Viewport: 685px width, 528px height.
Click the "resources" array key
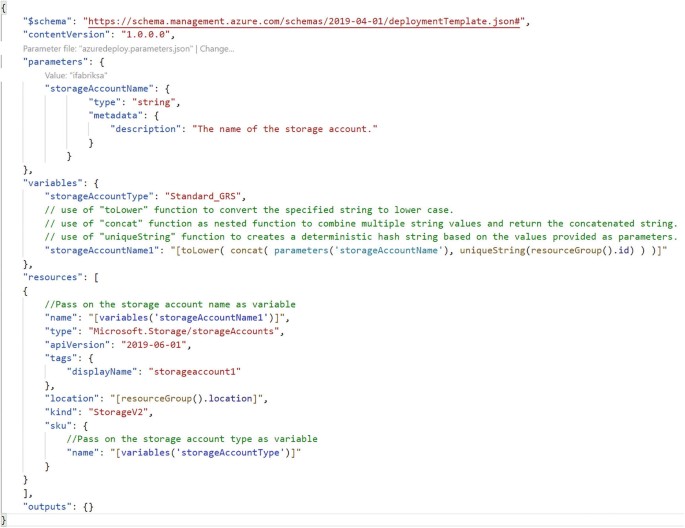click(x=52, y=277)
